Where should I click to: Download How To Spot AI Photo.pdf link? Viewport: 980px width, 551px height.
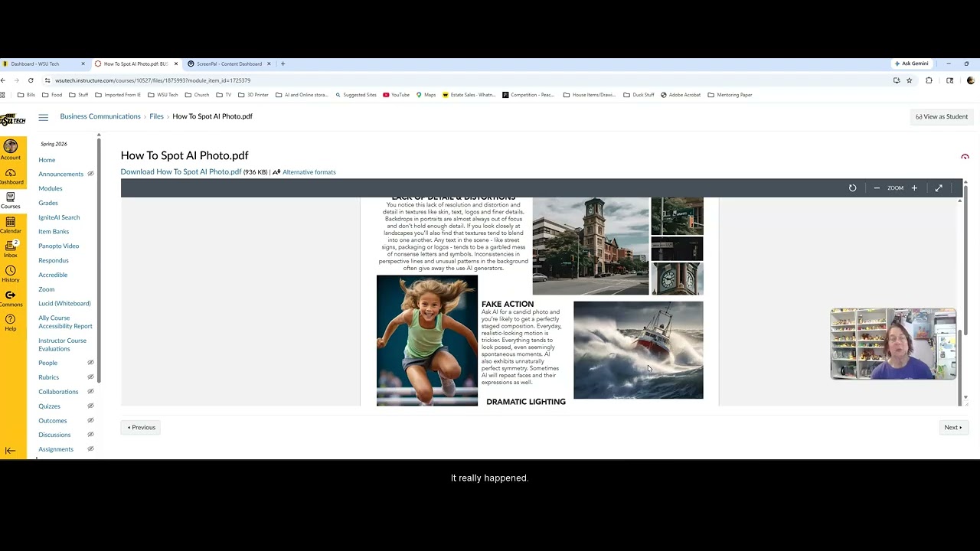point(181,172)
